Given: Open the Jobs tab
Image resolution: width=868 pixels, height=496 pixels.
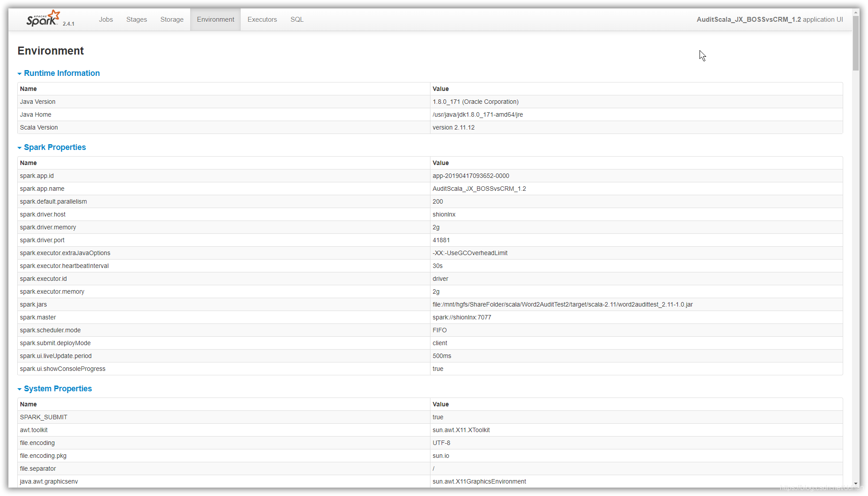Looking at the screenshot, I should tap(106, 20).
